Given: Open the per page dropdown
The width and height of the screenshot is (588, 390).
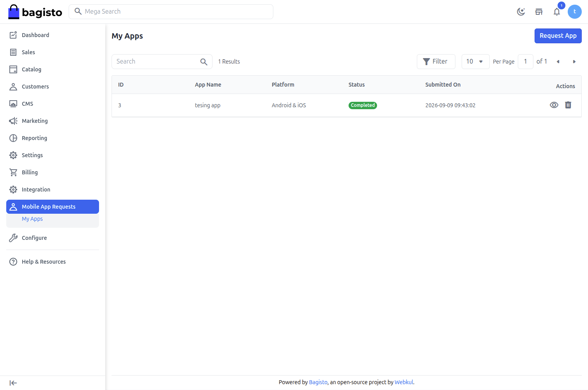Looking at the screenshot, I should [475, 62].
